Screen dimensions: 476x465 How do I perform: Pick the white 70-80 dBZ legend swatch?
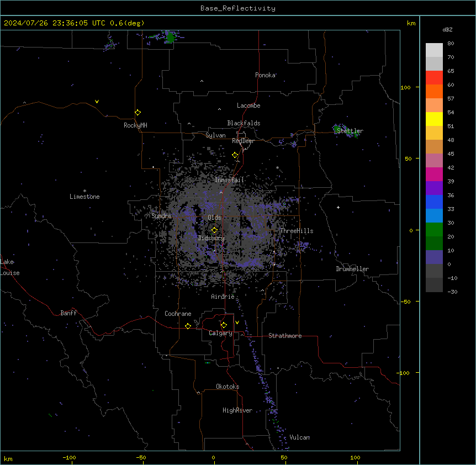[x=434, y=50]
